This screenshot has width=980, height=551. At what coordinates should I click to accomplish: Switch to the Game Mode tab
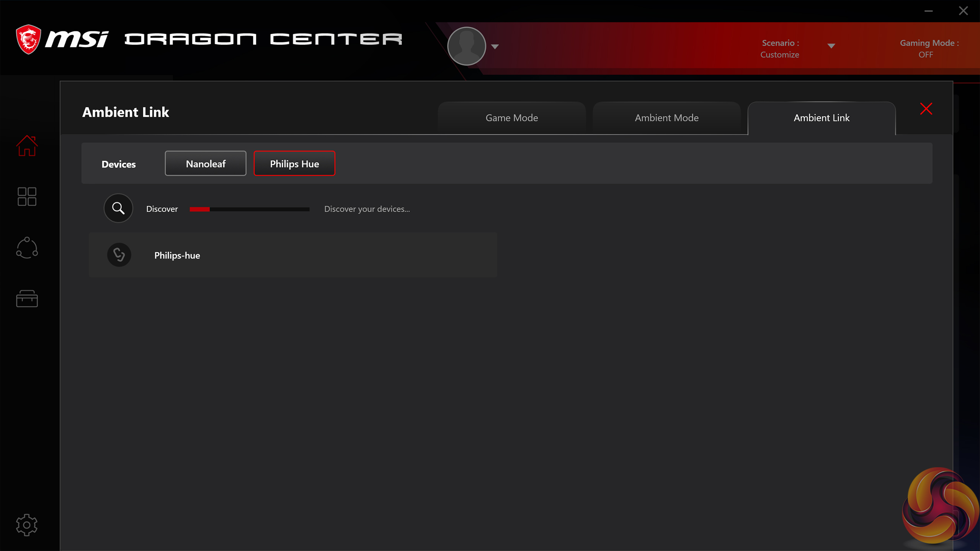511,118
